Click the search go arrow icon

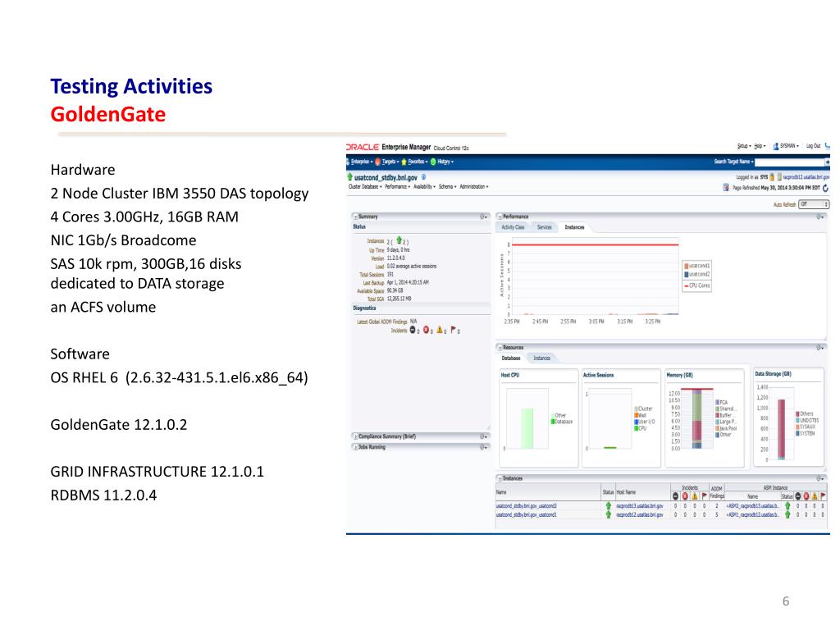[x=827, y=162]
